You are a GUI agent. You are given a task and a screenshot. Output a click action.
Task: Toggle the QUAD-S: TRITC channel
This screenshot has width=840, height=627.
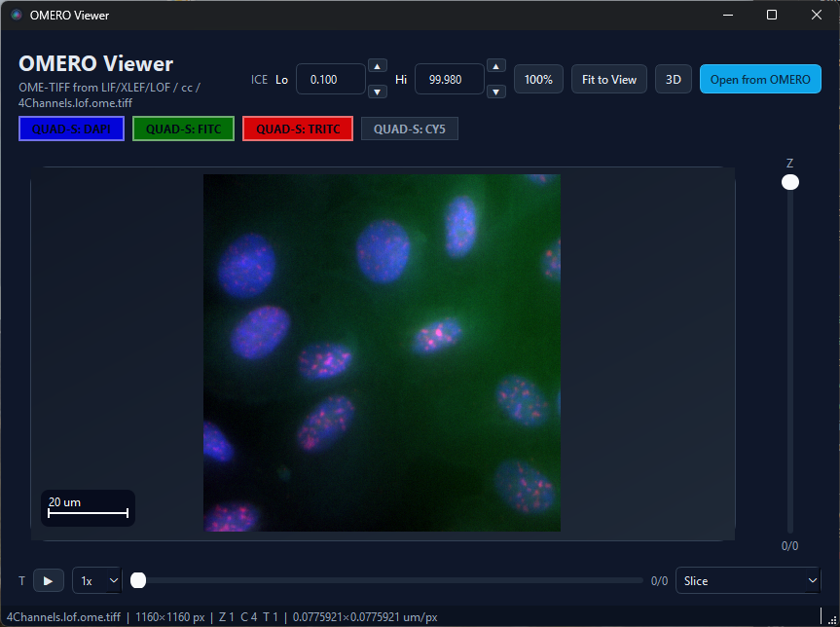coord(297,128)
